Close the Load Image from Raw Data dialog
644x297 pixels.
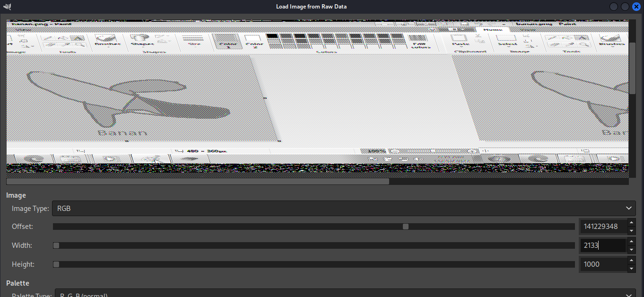pyautogui.click(x=636, y=7)
